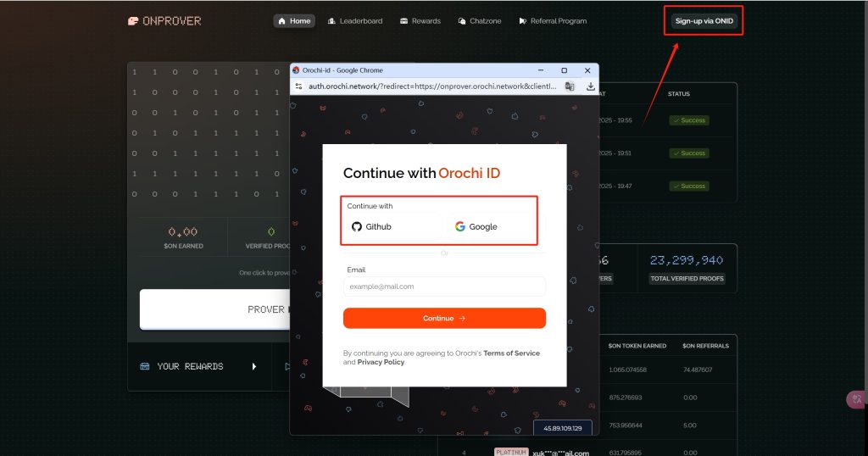
Task: Open the Chatzone tab
Action: coord(480,21)
